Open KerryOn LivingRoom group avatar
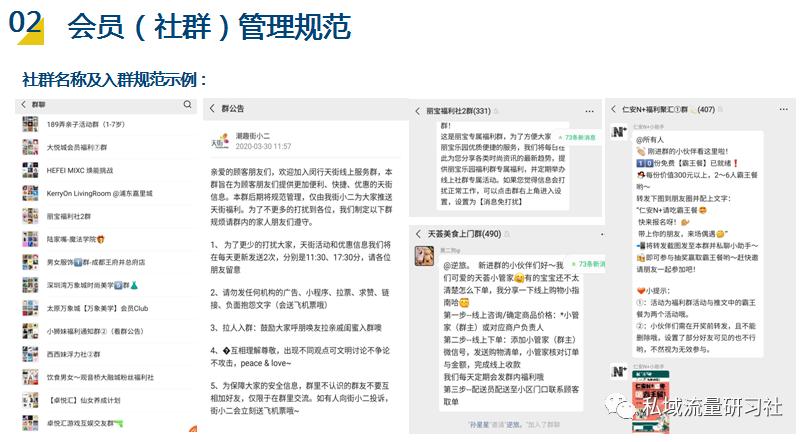The height and width of the screenshot is (442, 808). pyautogui.click(x=30, y=193)
